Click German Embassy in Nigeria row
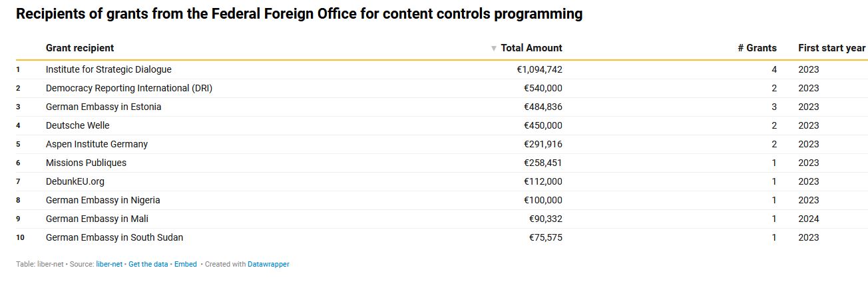The width and height of the screenshot is (868, 286). 103,200
